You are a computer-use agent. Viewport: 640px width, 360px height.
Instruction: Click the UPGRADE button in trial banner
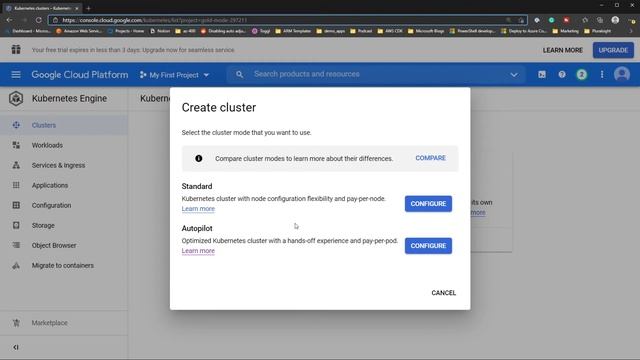(613, 50)
